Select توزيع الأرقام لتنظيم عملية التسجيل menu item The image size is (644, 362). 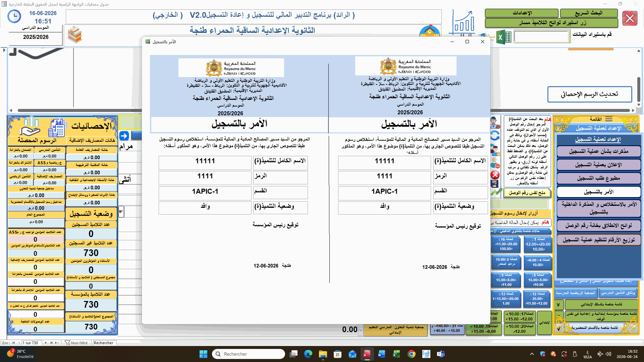[x=599, y=240]
